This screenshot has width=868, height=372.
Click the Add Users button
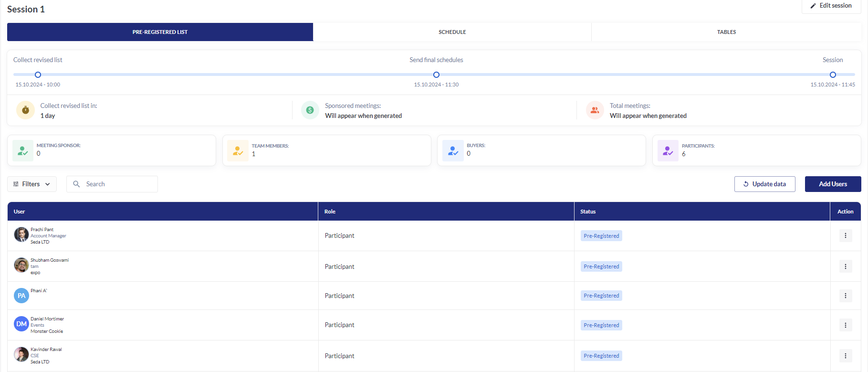point(833,184)
